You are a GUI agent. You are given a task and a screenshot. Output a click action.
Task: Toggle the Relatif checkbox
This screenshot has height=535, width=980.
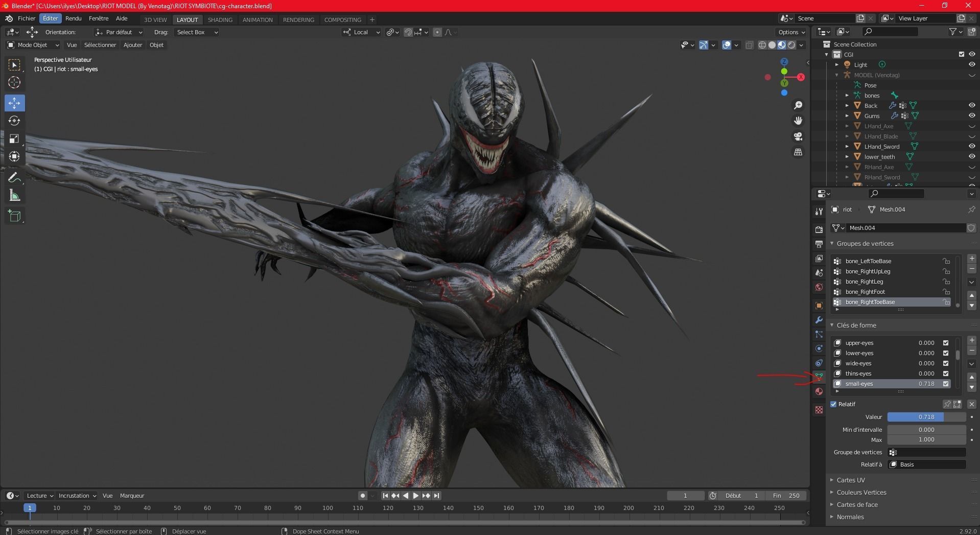(x=833, y=404)
